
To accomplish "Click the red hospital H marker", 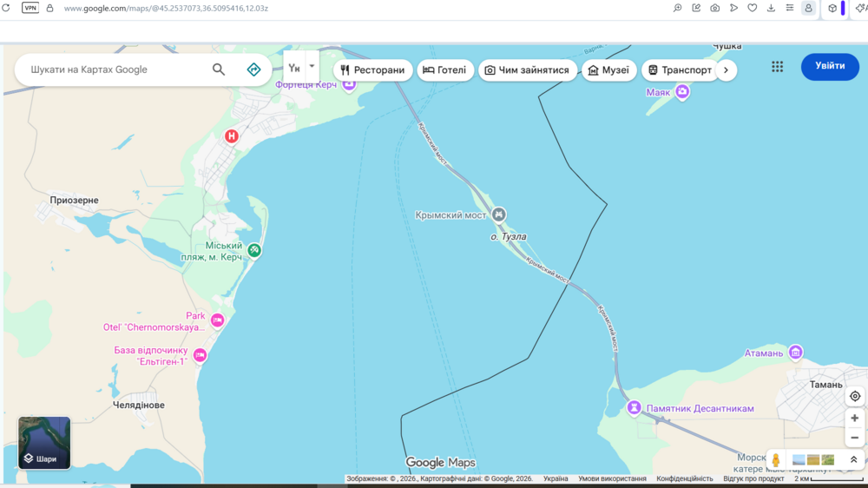I will click(x=232, y=136).
